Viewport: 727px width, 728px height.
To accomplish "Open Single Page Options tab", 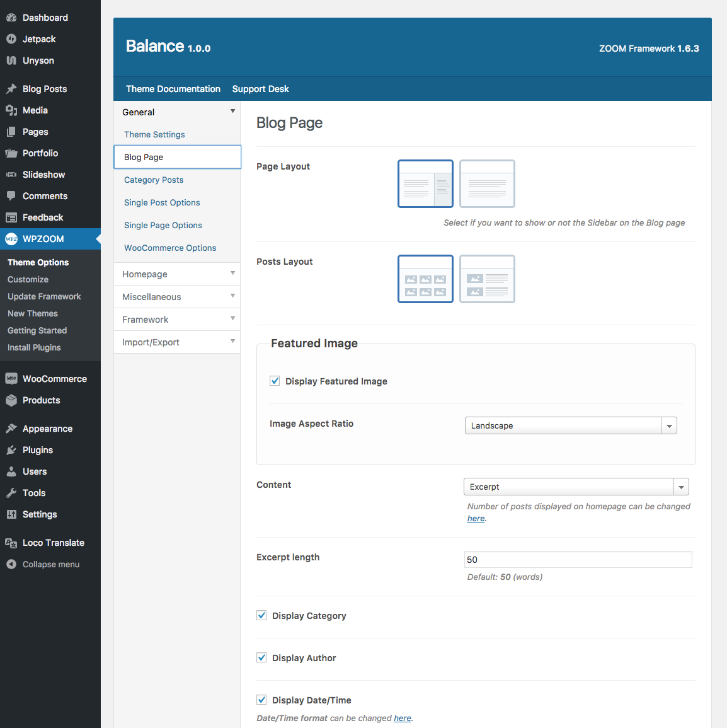I will coord(163,226).
